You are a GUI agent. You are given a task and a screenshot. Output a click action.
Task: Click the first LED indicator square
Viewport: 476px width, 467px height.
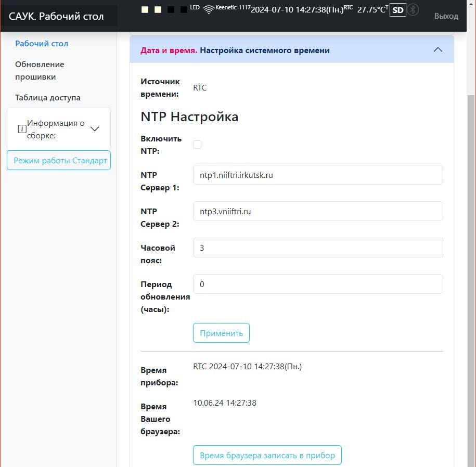click(145, 10)
